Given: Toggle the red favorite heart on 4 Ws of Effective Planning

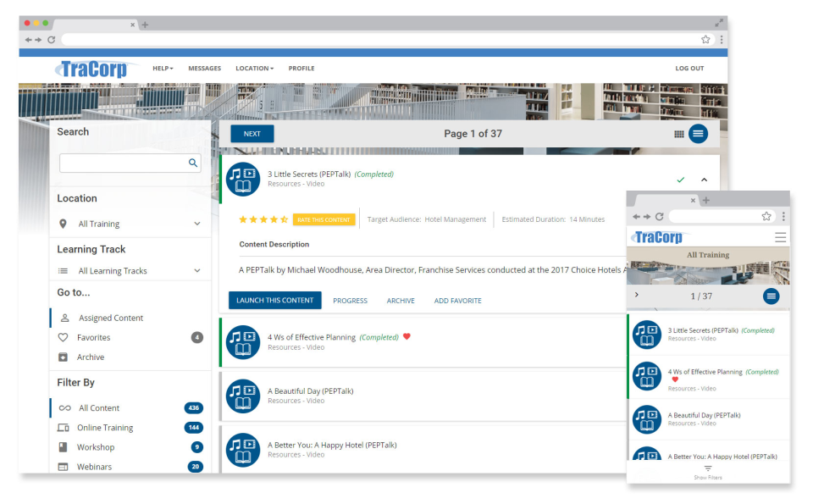Looking at the screenshot, I should 407,336.
